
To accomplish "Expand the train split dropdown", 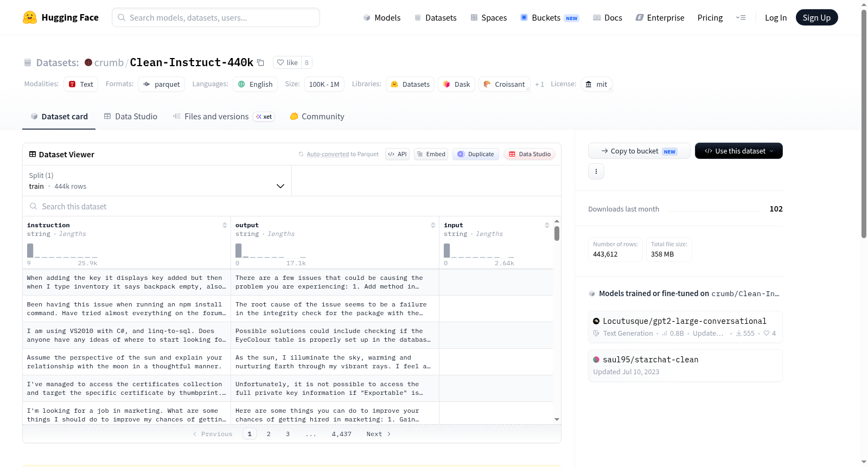I will coord(157,181).
